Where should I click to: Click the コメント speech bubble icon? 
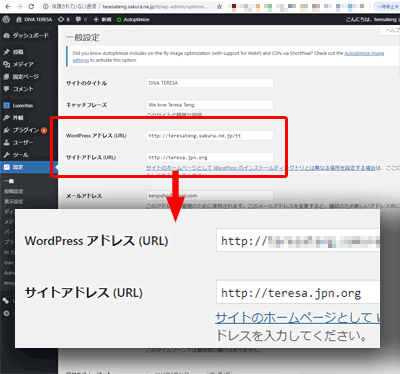(6, 89)
